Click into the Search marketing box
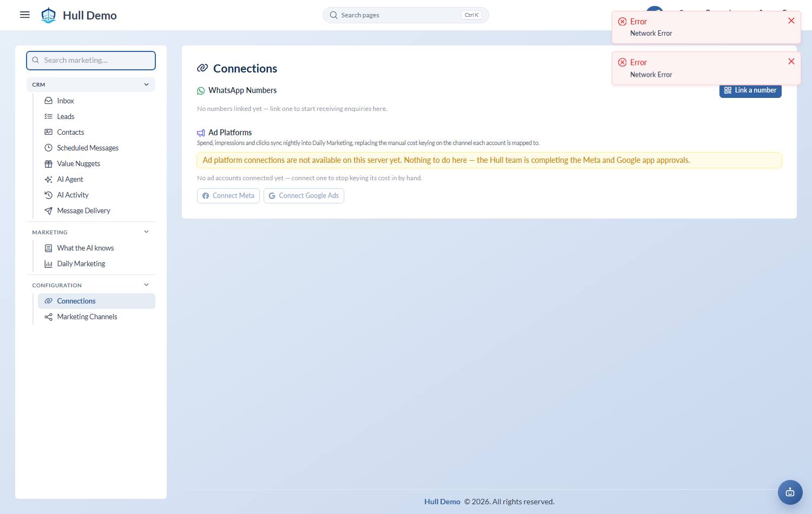 coord(91,60)
